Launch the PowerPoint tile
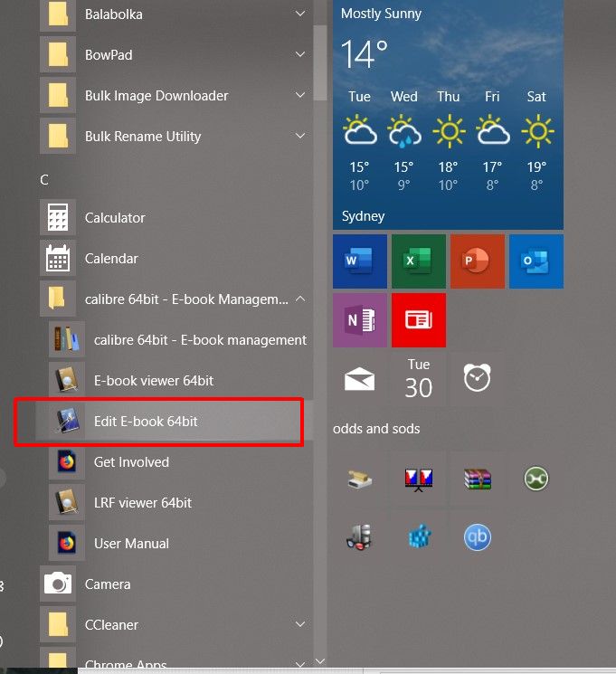The width and height of the screenshot is (616, 674). 478,261
